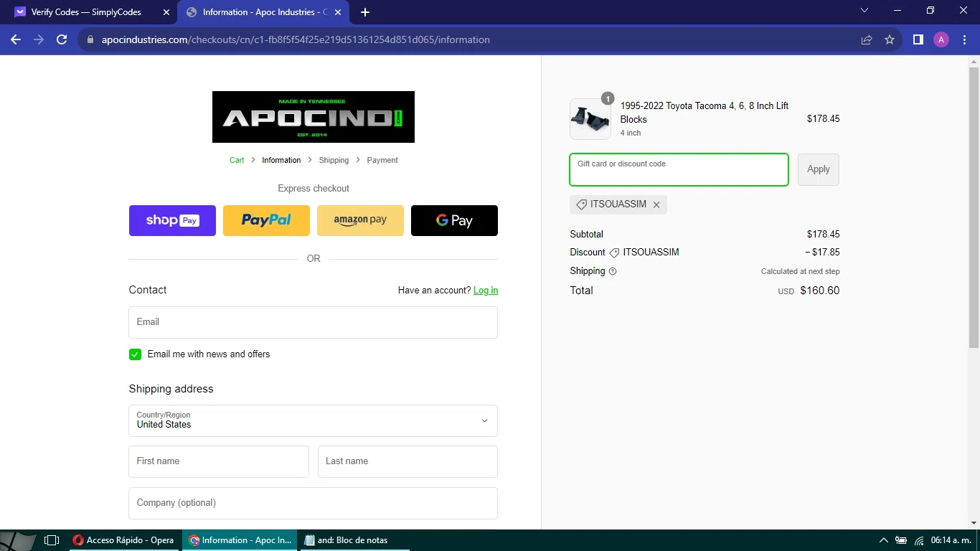Choose Amazon Pay express checkout
This screenshot has height=551, width=980.
(x=360, y=220)
